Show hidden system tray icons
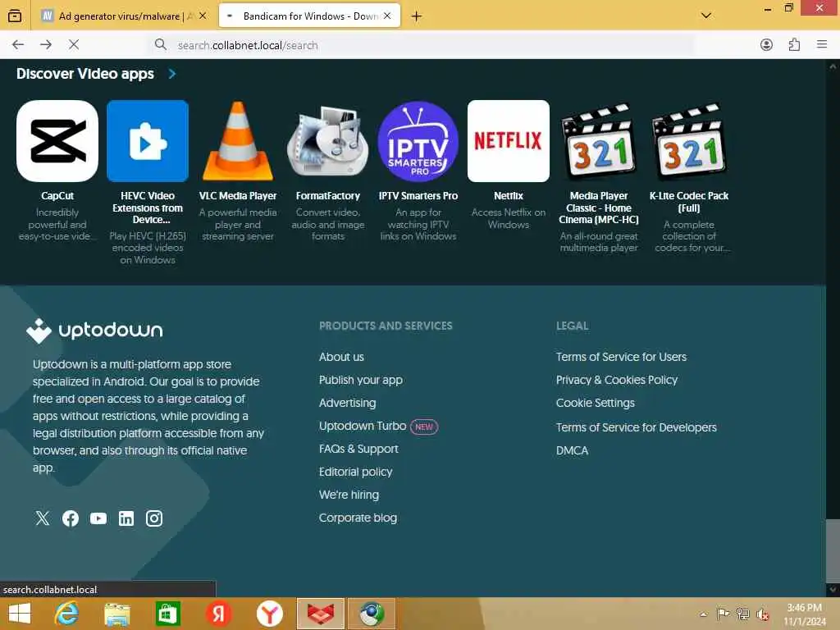The height and width of the screenshot is (630, 840). point(703,614)
